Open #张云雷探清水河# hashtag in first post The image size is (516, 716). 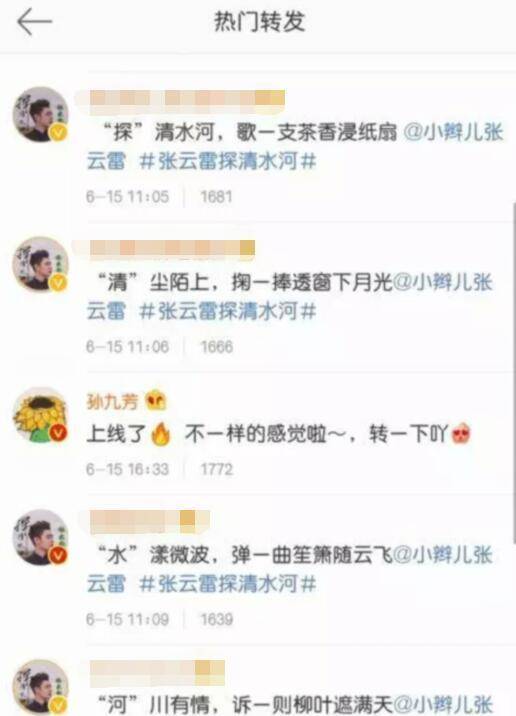point(228,162)
